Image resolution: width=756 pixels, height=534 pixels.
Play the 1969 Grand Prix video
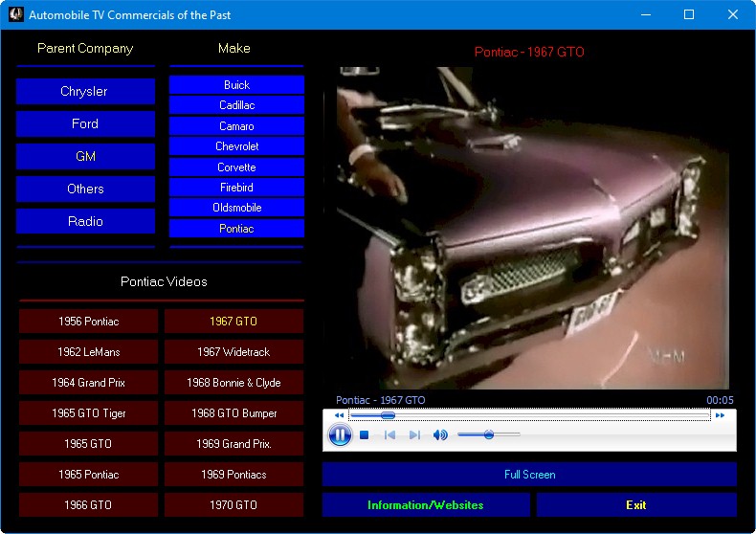pos(233,444)
